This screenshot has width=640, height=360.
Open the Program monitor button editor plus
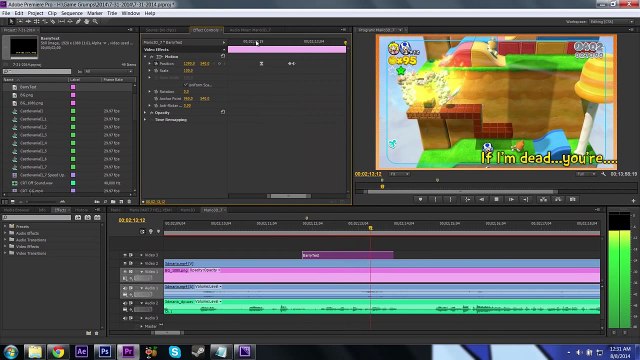633,201
